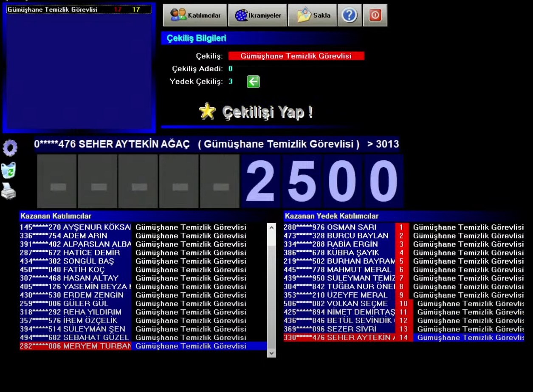Click the Yedek Çekiliş count value
This screenshot has width=533, height=392.
tap(231, 81)
